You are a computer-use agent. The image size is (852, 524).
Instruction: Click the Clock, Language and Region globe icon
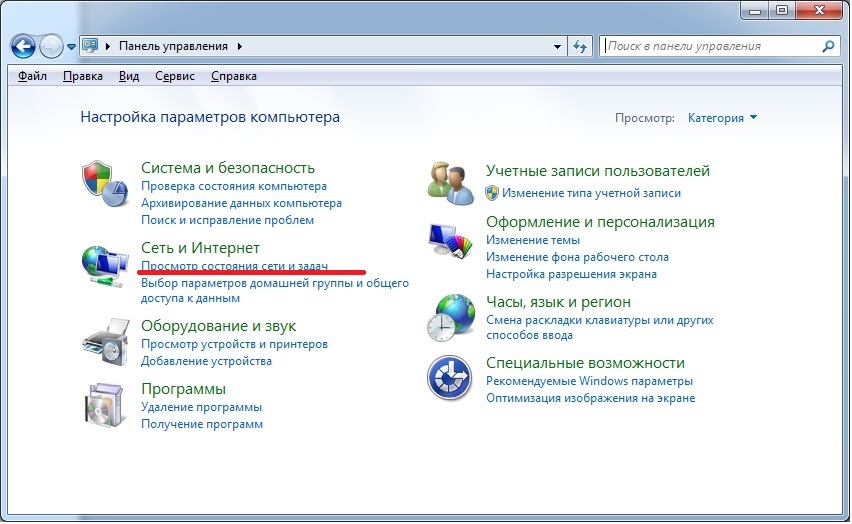coord(451,317)
